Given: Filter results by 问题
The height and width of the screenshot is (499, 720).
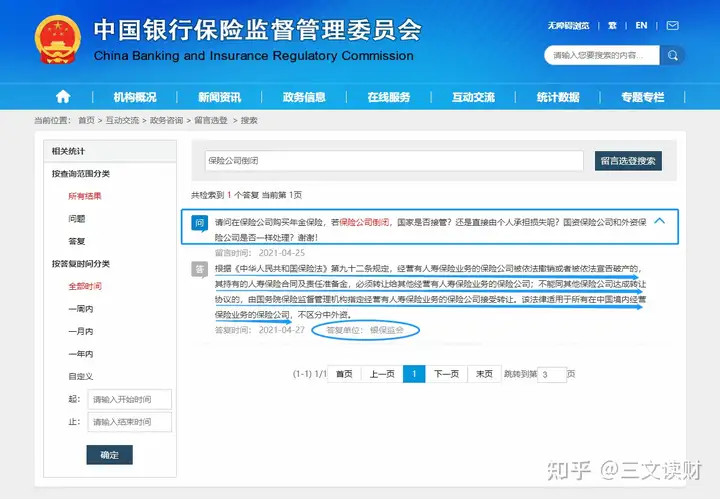Looking at the screenshot, I should [x=77, y=219].
